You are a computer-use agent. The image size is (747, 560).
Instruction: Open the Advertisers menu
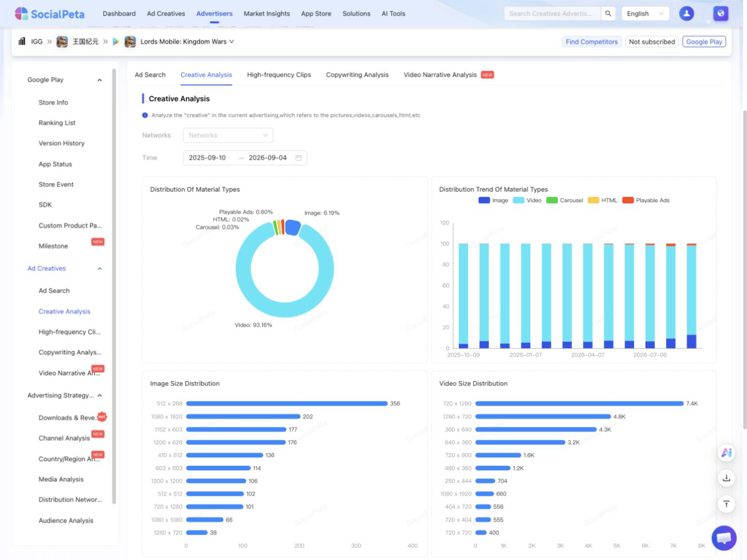coord(214,14)
